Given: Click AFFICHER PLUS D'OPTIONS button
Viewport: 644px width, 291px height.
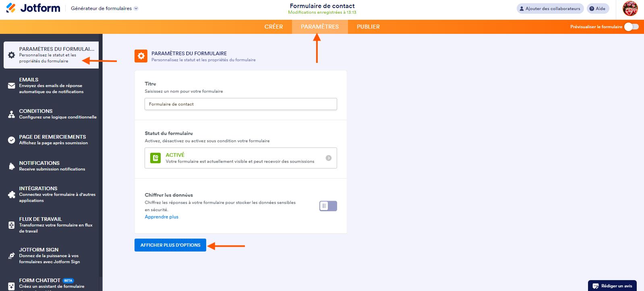Looking at the screenshot, I should click(170, 245).
